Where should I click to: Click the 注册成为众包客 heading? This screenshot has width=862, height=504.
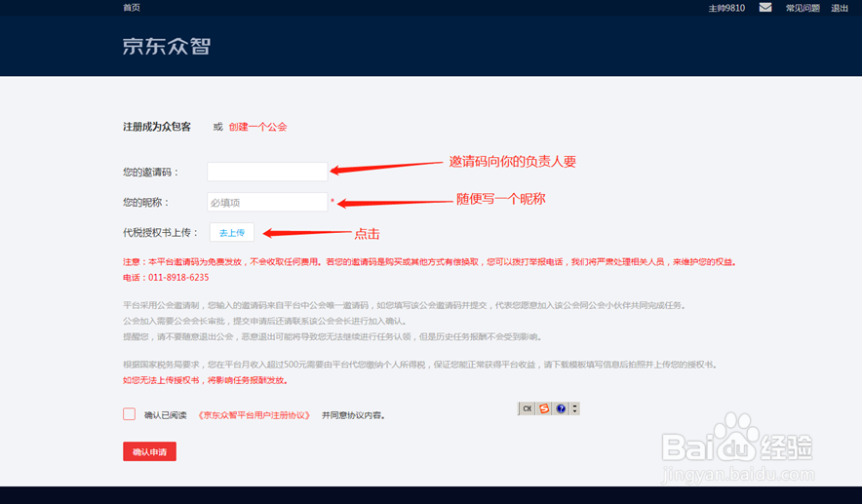[x=157, y=127]
